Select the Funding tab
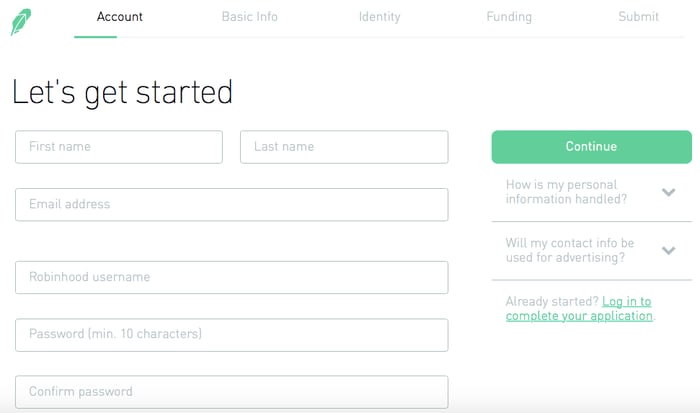 [509, 17]
